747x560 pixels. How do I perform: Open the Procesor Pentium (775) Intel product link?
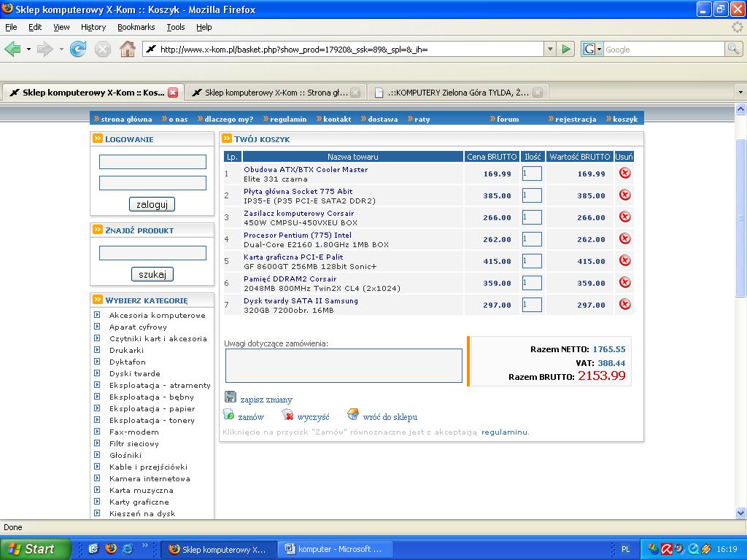point(298,236)
